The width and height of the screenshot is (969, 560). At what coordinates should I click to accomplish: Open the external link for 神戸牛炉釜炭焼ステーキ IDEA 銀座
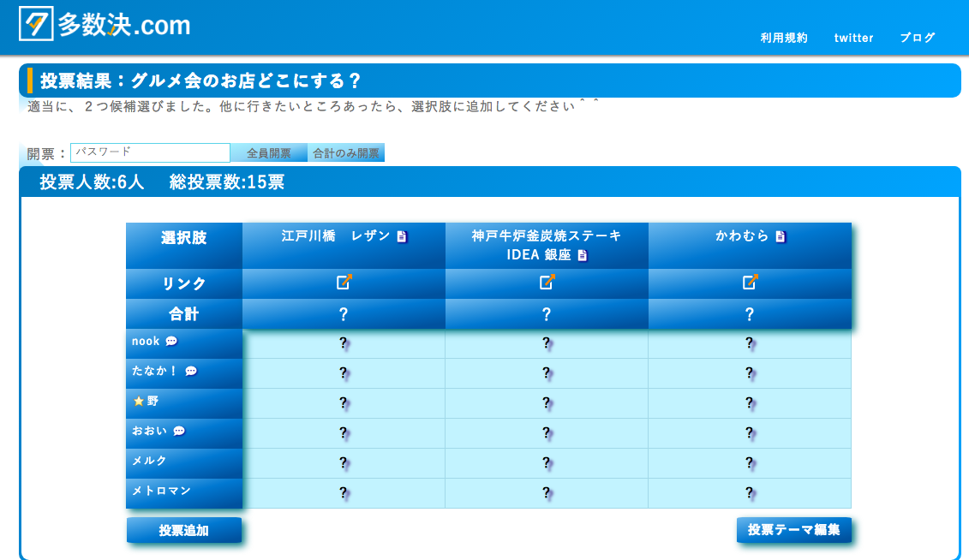(547, 282)
